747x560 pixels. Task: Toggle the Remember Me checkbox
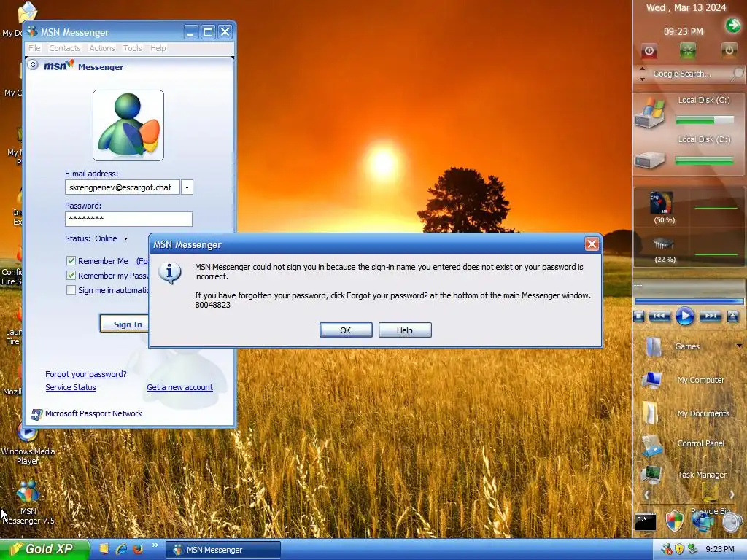pos(71,260)
